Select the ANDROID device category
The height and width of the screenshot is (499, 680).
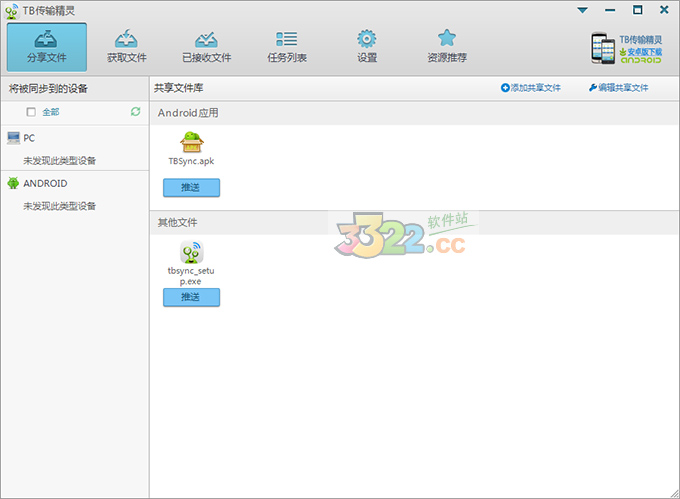pos(37,183)
